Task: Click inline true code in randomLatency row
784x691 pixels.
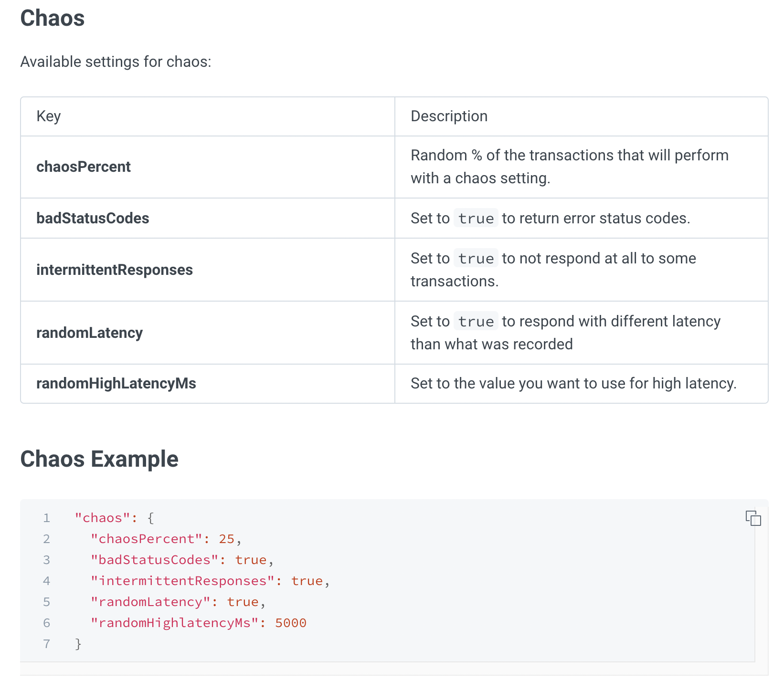Action: tap(476, 321)
